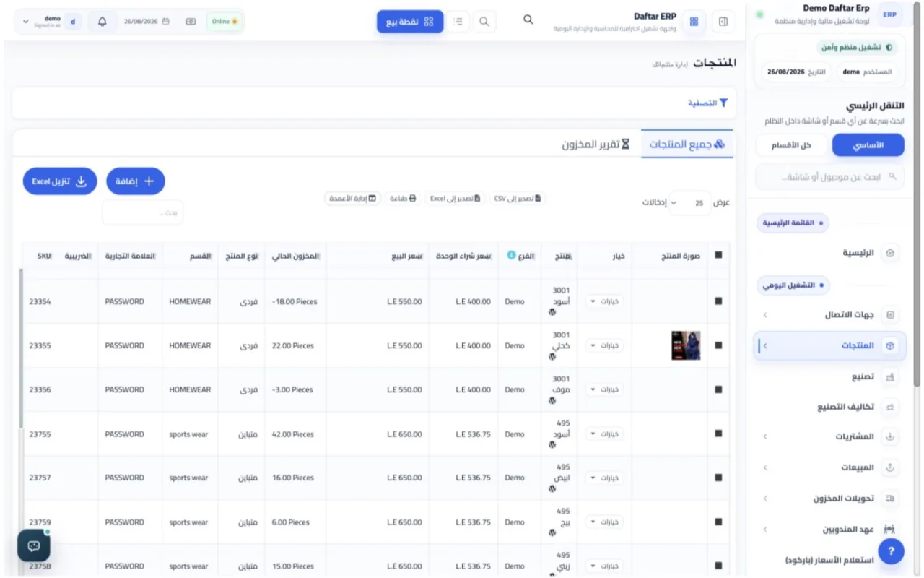This screenshot has width=924, height=578.
Task: Click the list view icon near نقطة بيع
Action: 458,22
